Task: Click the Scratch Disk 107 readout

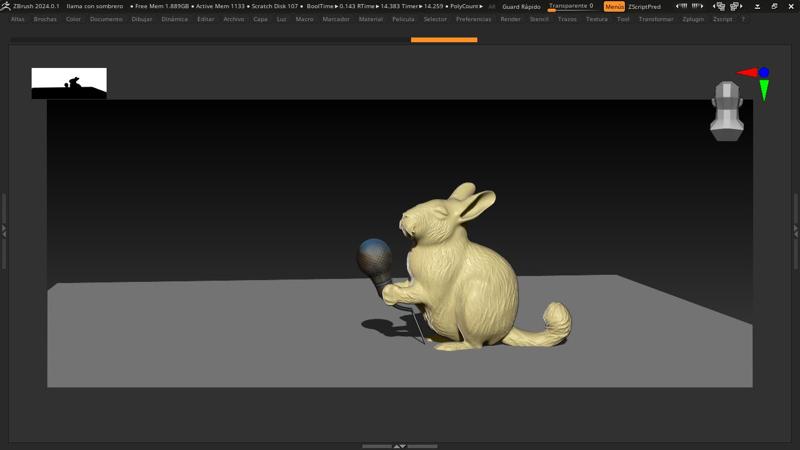Action: click(273, 6)
